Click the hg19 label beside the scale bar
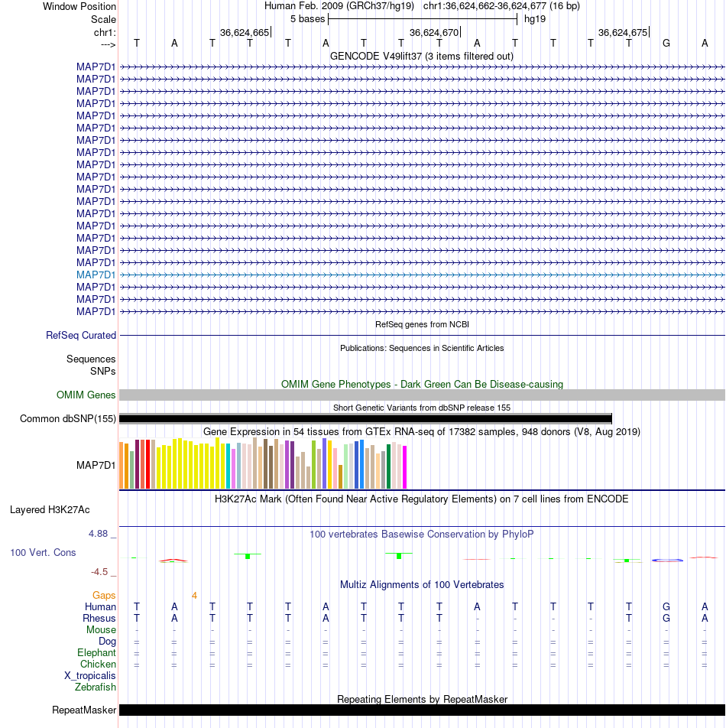Image resolution: width=726 pixels, height=728 pixels. 535,19
